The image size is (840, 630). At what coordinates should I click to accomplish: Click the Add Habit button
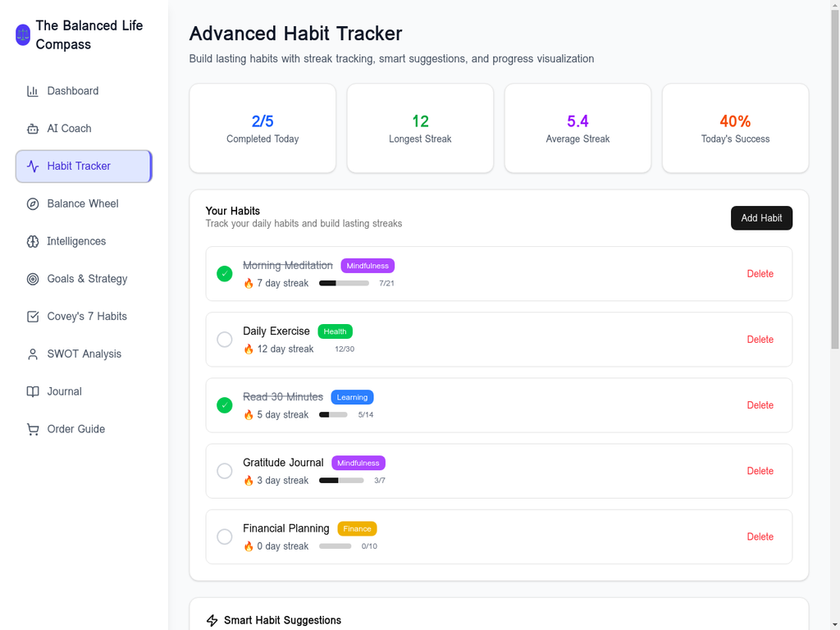761,218
